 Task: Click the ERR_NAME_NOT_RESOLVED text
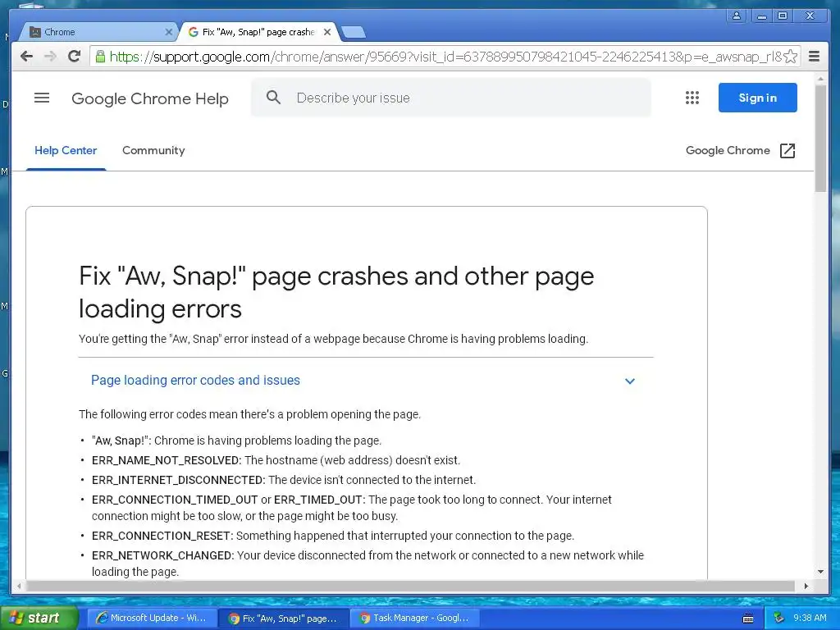point(167,461)
